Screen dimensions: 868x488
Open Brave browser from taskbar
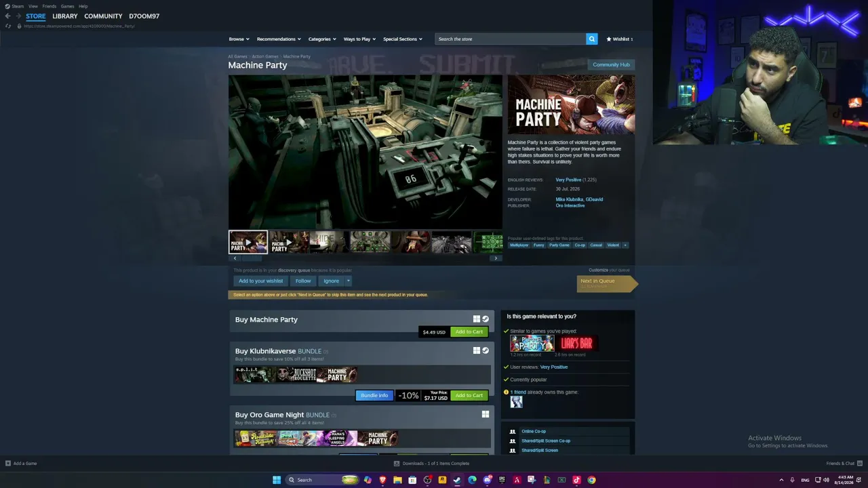coord(382,480)
